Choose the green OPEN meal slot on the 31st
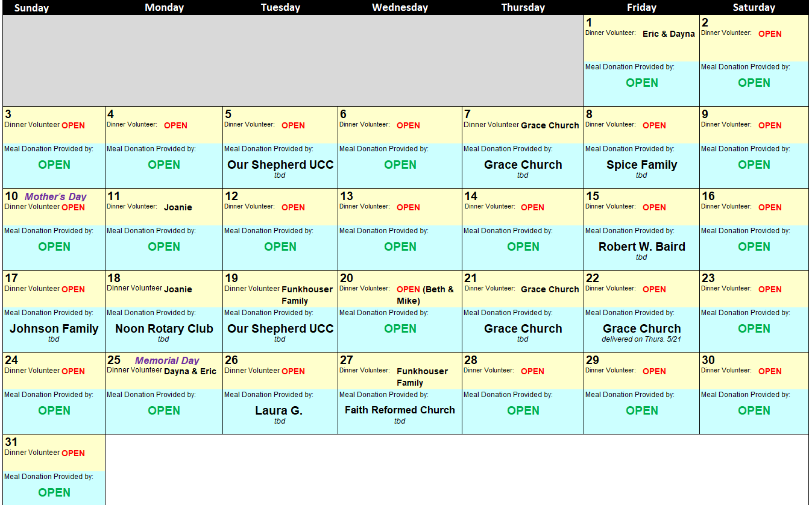812x505 pixels. click(x=54, y=492)
